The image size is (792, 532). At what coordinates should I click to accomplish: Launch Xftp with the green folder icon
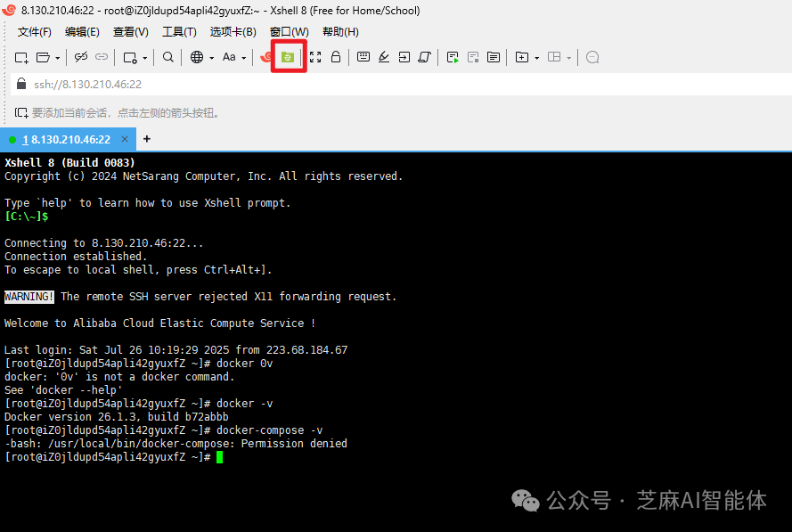point(288,57)
